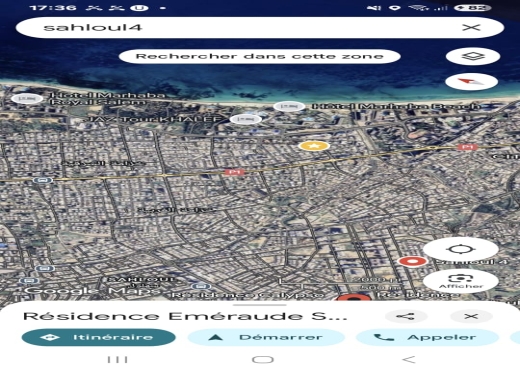The image size is (520, 370).
Task: Share Résidence Emeraude place
Action: point(406,316)
